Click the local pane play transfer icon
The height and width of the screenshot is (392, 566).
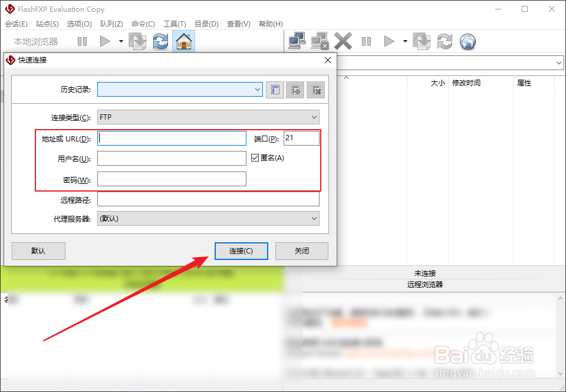pyautogui.click(x=105, y=41)
